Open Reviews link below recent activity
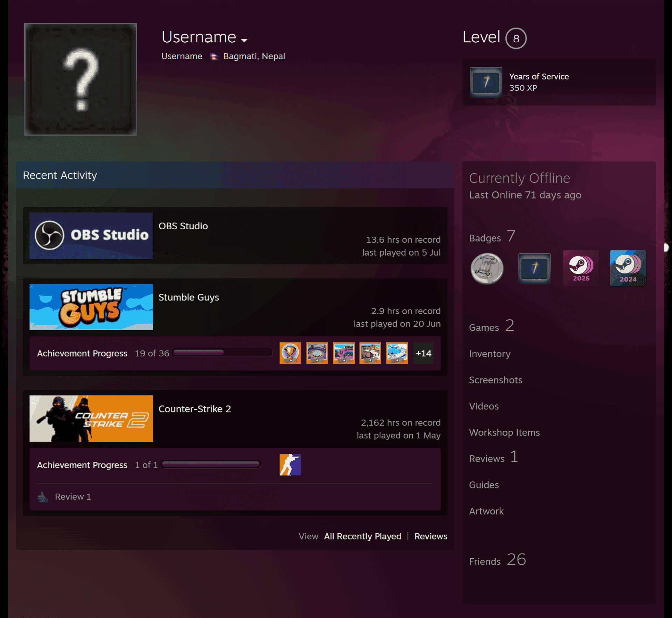The width and height of the screenshot is (672, 618). [x=431, y=536]
